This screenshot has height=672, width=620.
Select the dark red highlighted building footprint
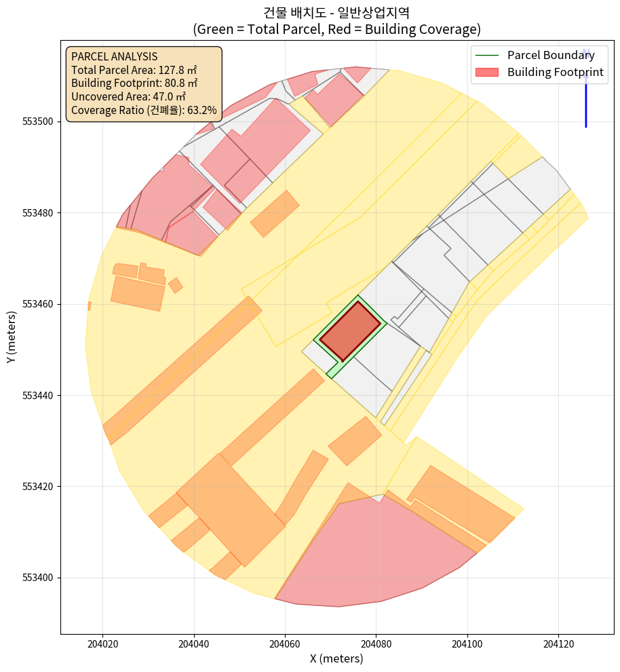tap(350, 331)
